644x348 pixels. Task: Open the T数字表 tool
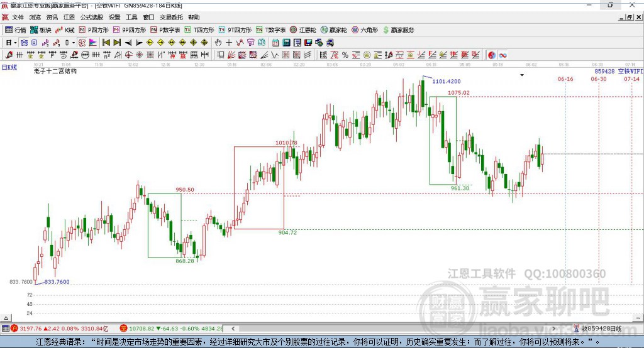click(270, 30)
